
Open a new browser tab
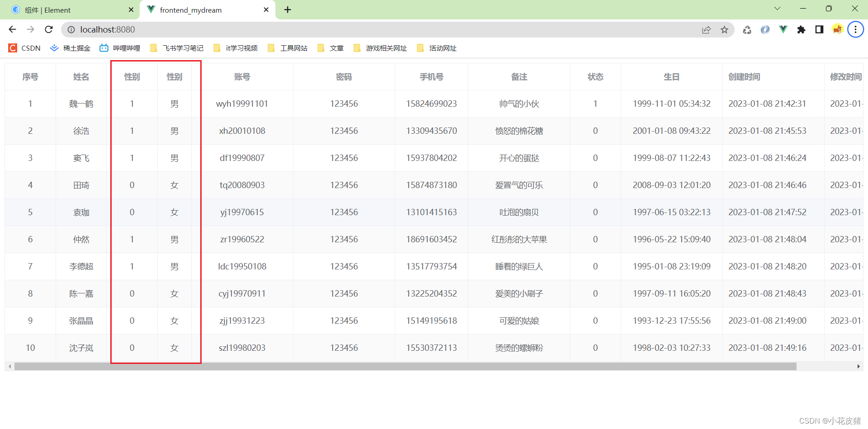tap(288, 9)
